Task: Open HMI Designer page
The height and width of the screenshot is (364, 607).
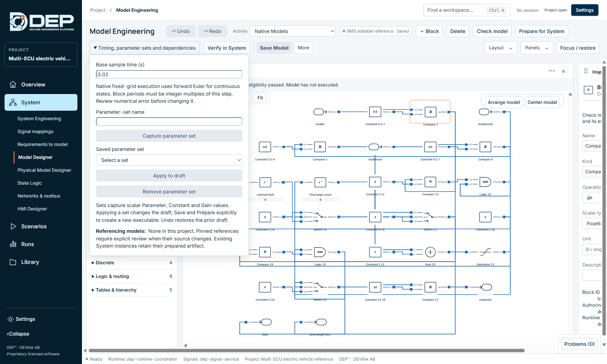Action: point(32,209)
